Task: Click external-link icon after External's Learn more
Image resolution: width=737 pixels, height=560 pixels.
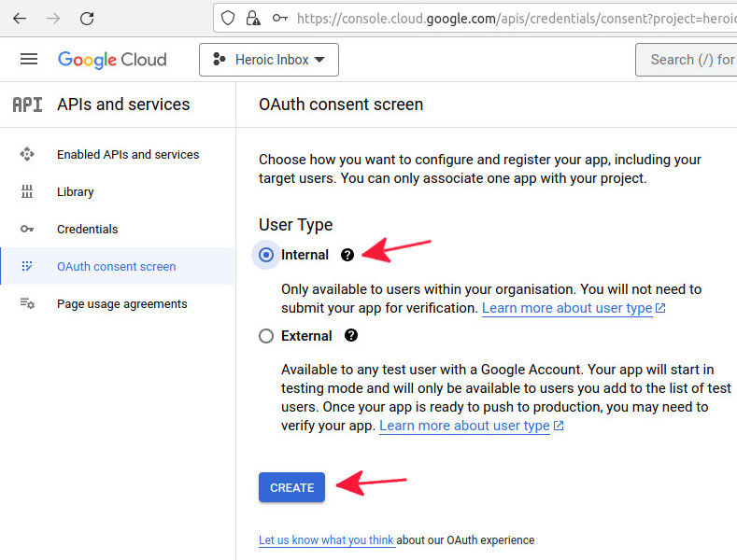Action: click(x=559, y=426)
